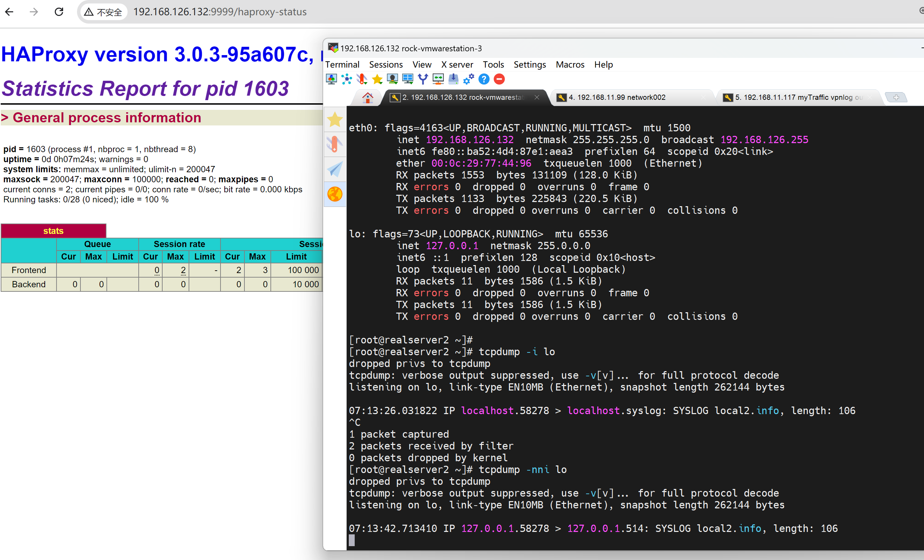Click the blue Help question icon
This screenshot has height=560, width=924.
click(484, 79)
